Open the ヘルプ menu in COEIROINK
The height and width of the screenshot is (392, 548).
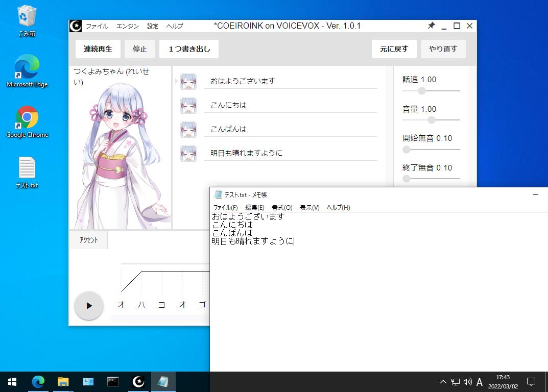point(175,26)
